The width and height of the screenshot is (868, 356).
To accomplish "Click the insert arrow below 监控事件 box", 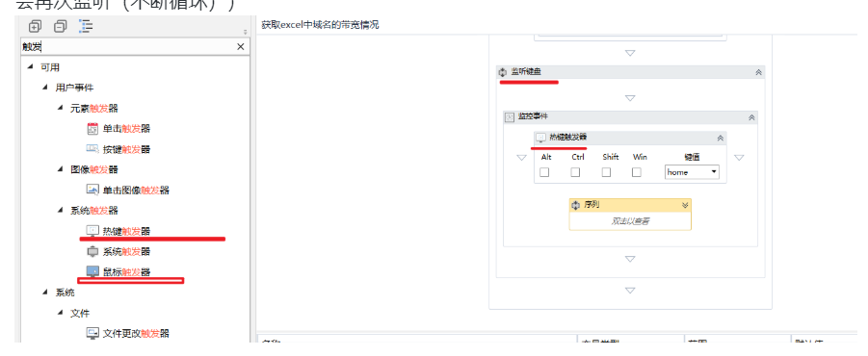I will point(630,259).
